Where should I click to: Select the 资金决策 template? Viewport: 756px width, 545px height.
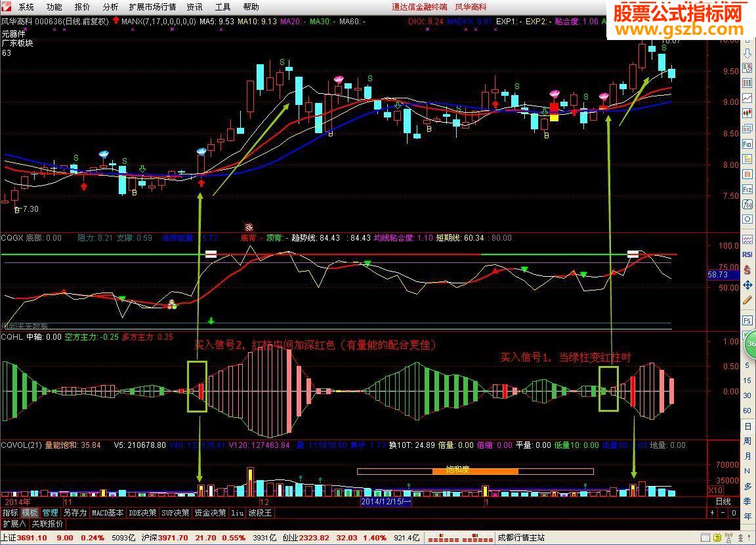pyautogui.click(x=210, y=513)
